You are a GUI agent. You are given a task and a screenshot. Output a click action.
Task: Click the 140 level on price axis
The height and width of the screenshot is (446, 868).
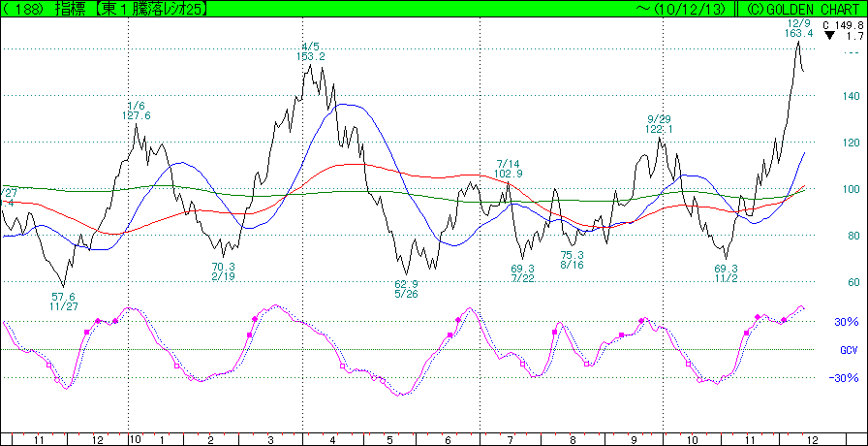pyautogui.click(x=851, y=96)
